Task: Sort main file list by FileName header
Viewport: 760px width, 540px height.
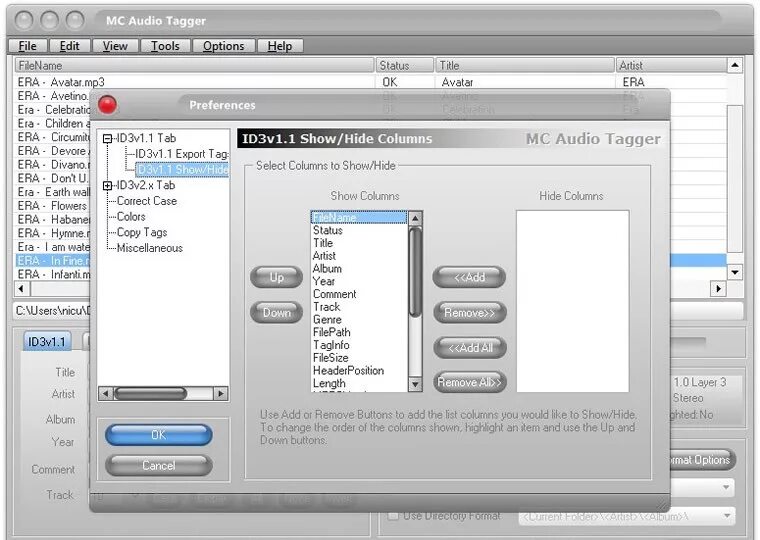Action: (x=194, y=65)
